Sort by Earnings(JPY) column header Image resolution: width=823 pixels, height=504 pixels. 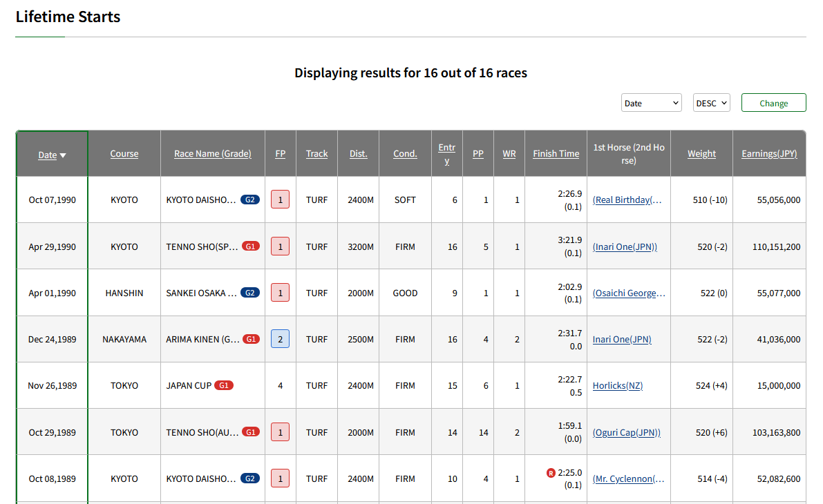tap(769, 154)
